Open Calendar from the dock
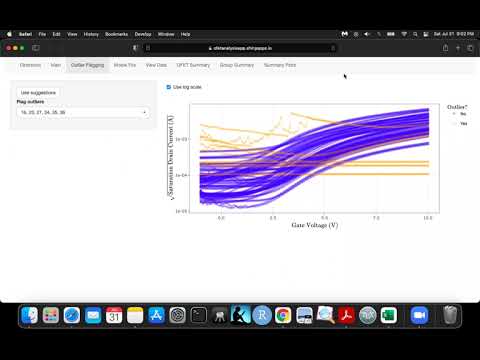The width and height of the screenshot is (480, 360). (114, 315)
